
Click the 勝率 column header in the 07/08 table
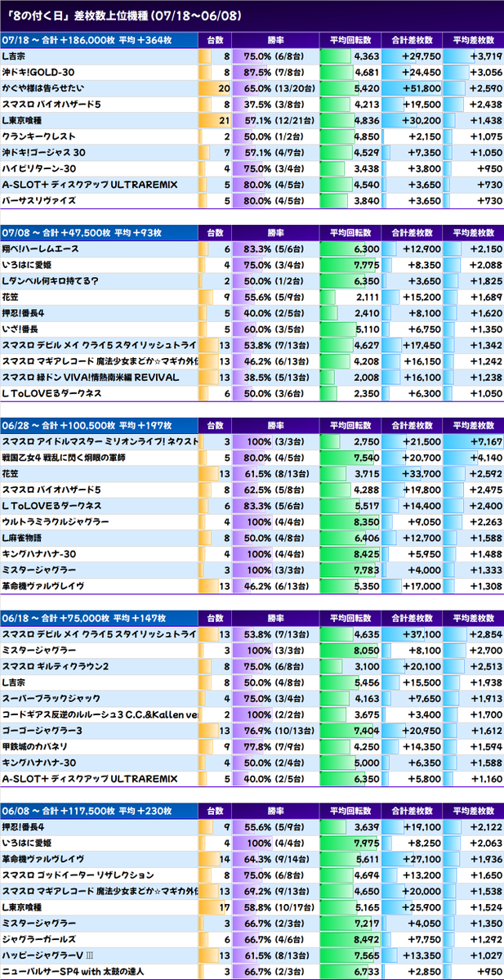(275, 232)
